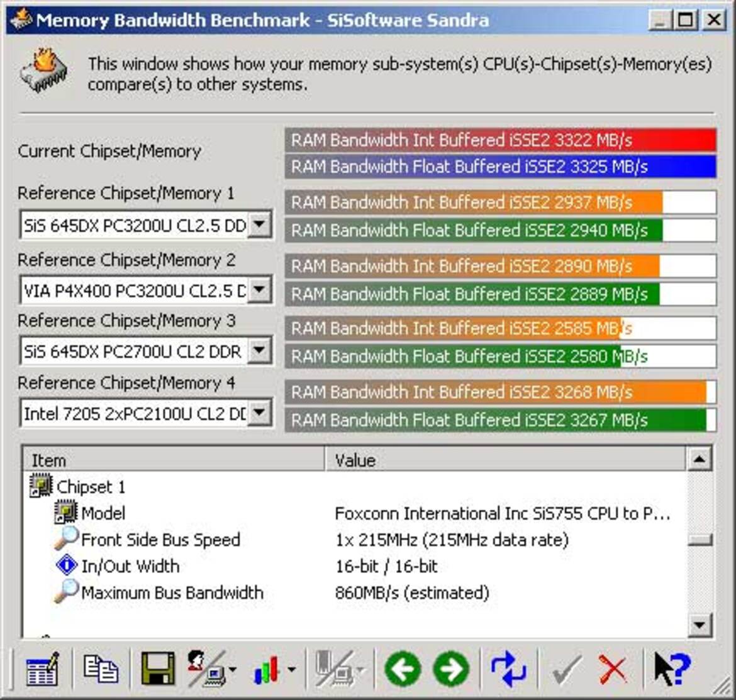Viewport: 736px width, 700px height.
Task: Click the Reference Chipset/Memory 4 label
Action: tap(126, 382)
